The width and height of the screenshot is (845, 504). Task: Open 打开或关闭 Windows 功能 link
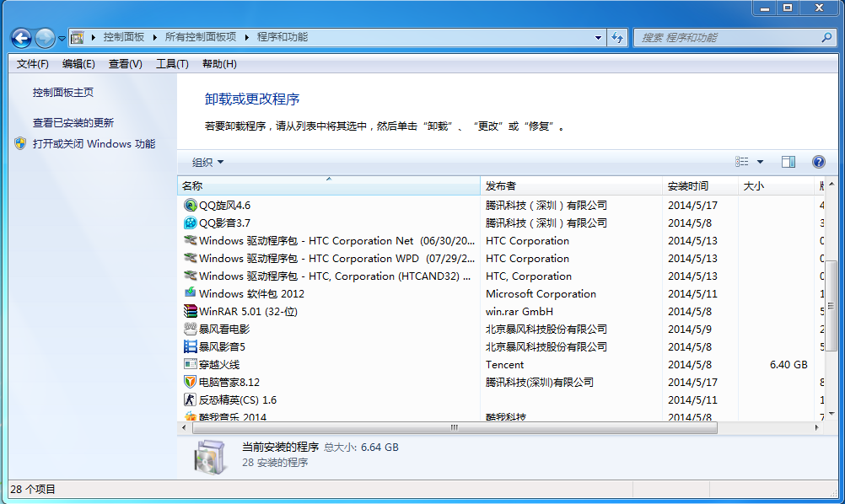click(x=94, y=144)
